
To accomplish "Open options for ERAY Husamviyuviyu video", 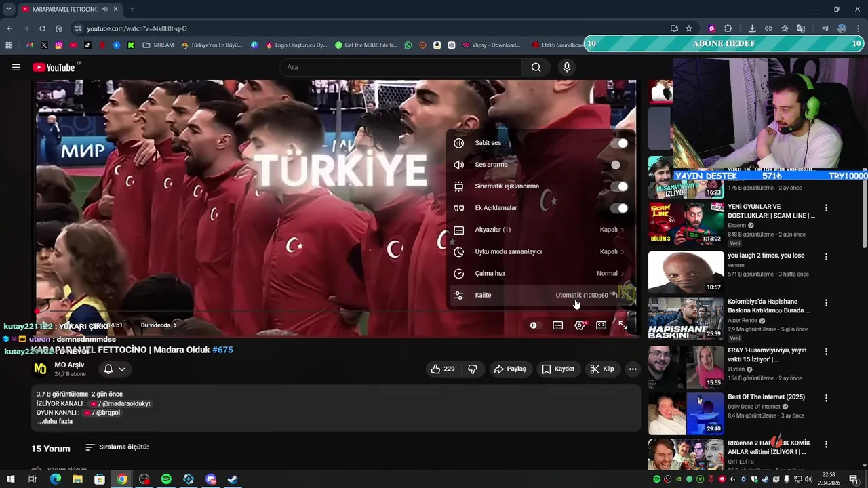I will pyautogui.click(x=826, y=352).
